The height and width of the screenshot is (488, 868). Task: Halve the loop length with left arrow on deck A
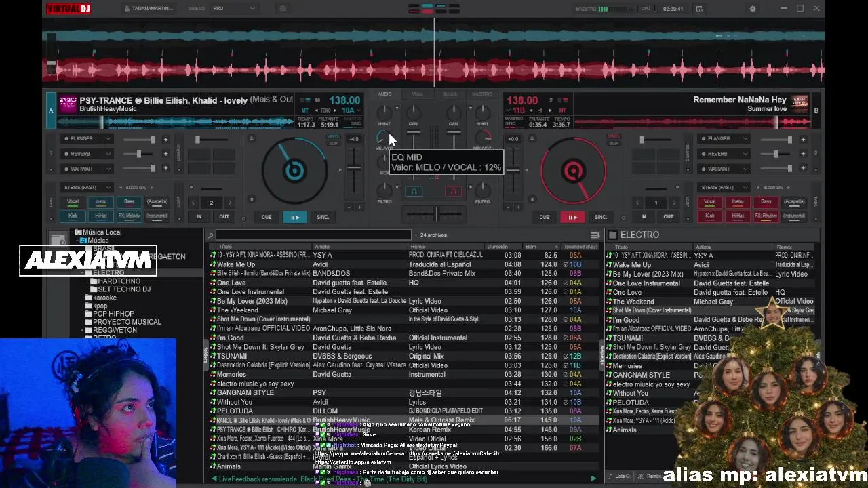(193, 203)
